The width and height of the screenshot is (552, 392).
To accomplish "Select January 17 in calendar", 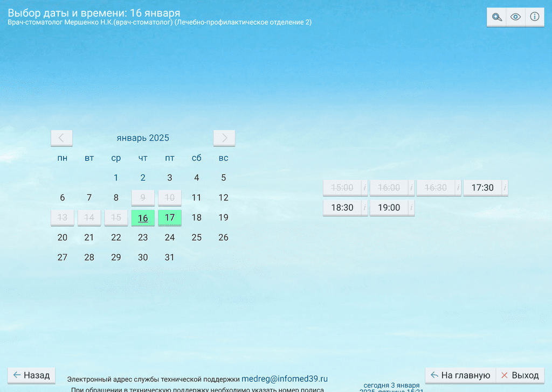I will pos(170,218).
